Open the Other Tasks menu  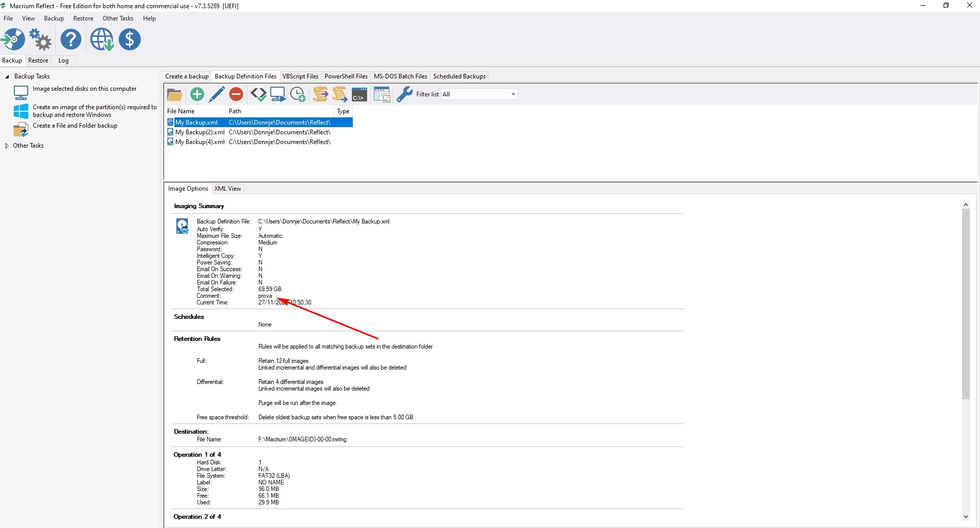(118, 18)
